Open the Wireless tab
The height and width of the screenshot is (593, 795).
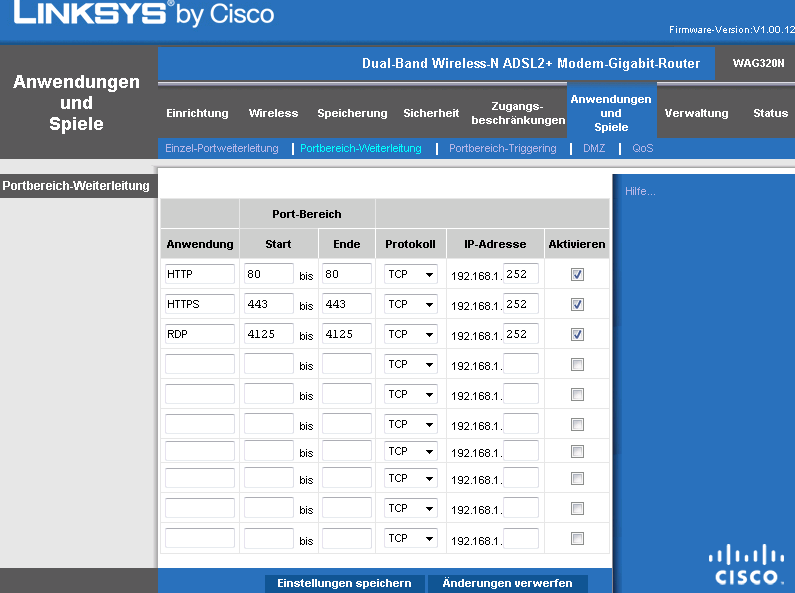coord(273,113)
